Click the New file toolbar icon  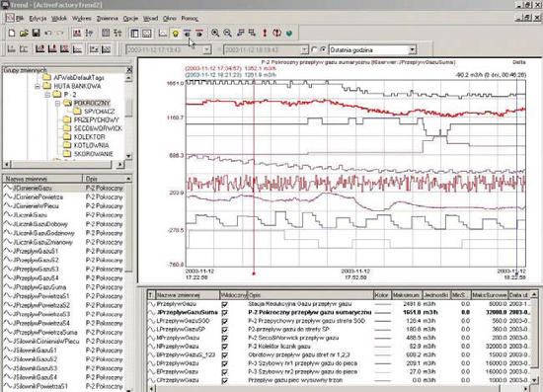click(12, 33)
